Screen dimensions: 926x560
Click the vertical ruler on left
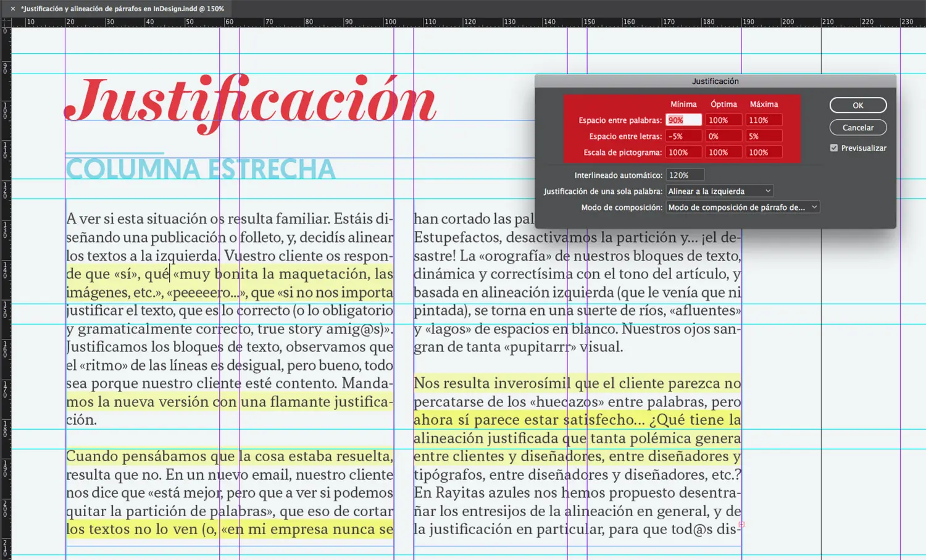[x=6, y=293]
